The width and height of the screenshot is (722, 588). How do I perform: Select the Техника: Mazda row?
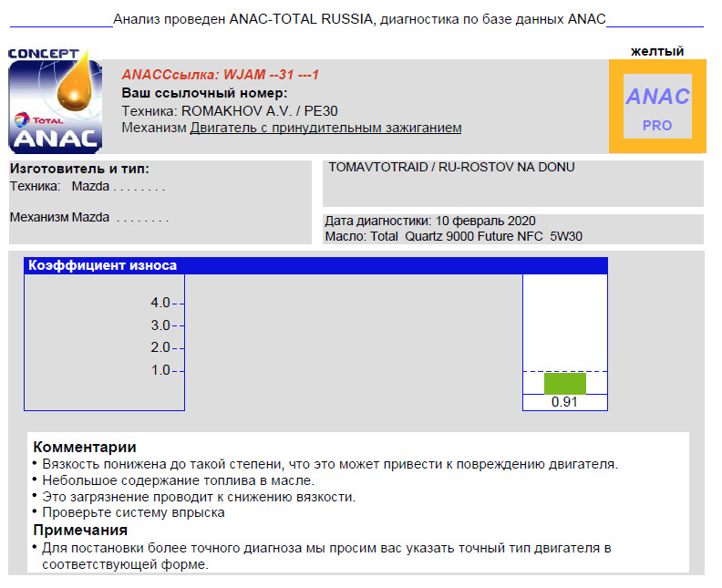pyautogui.click(x=88, y=187)
